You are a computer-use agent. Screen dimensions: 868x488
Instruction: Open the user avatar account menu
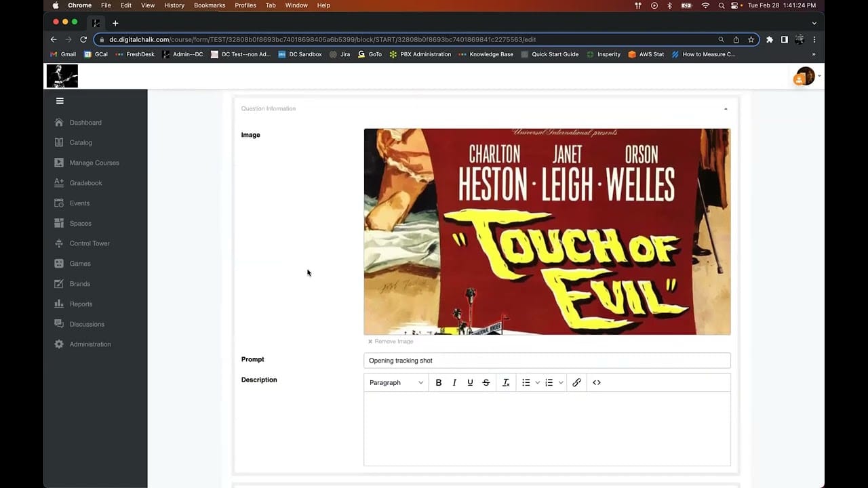pyautogui.click(x=806, y=76)
